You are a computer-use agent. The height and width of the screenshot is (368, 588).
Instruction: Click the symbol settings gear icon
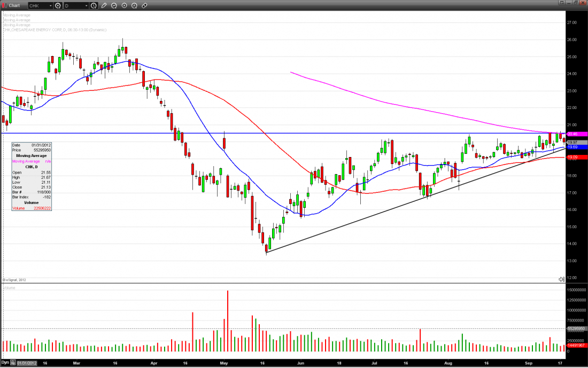point(58,5)
